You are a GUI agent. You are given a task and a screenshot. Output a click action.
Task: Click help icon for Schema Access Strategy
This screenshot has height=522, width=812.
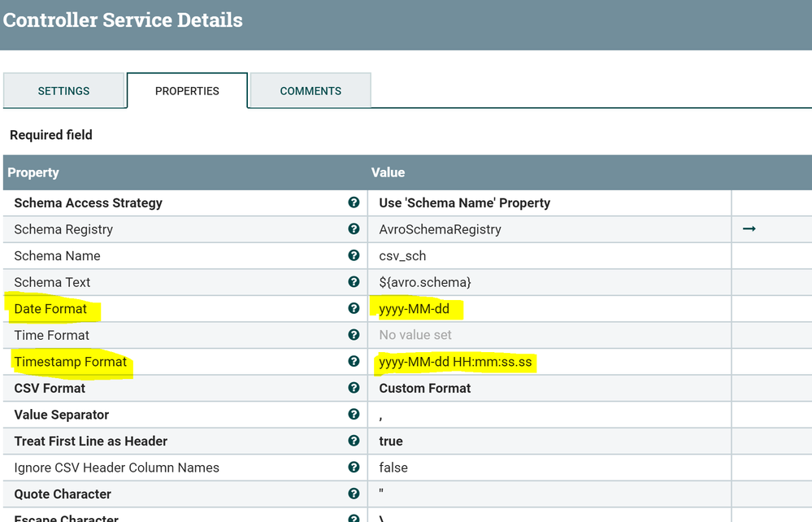[354, 202]
